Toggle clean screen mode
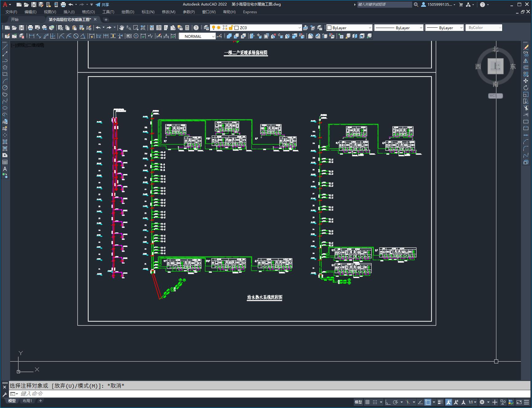Viewport: 532px width, 408px height. pos(519,402)
